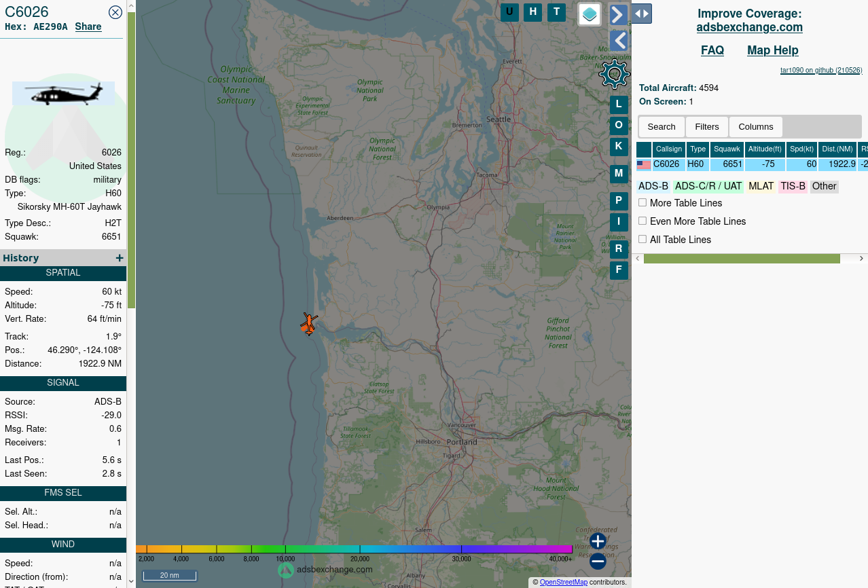Open the tar1090 on github link
Viewport: 868px width, 588px height.
point(821,70)
